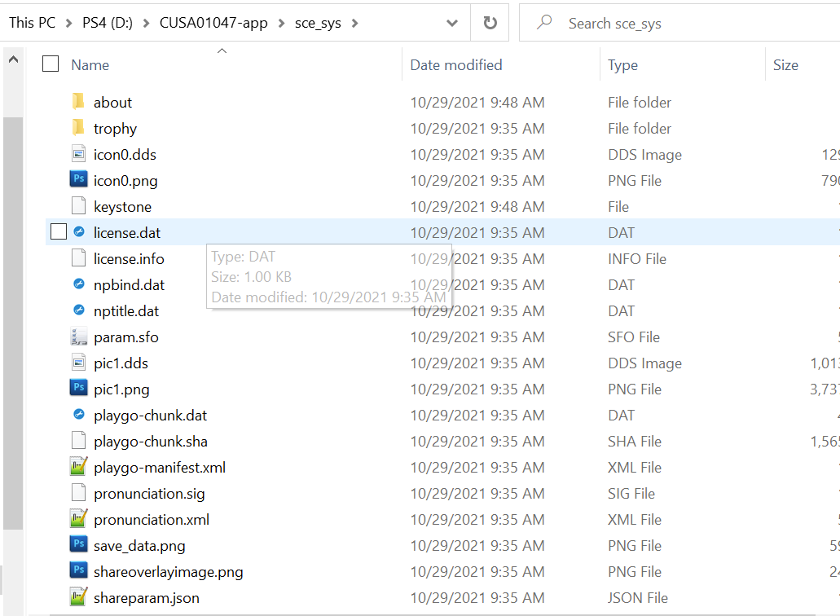This screenshot has width=840, height=616.
Task: Sort files by Date modified column
Action: [456, 65]
